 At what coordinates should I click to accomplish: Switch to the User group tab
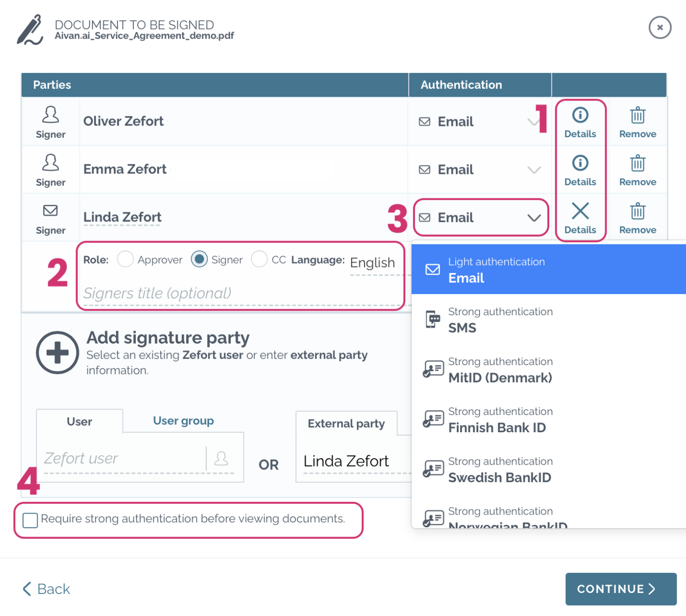183,420
